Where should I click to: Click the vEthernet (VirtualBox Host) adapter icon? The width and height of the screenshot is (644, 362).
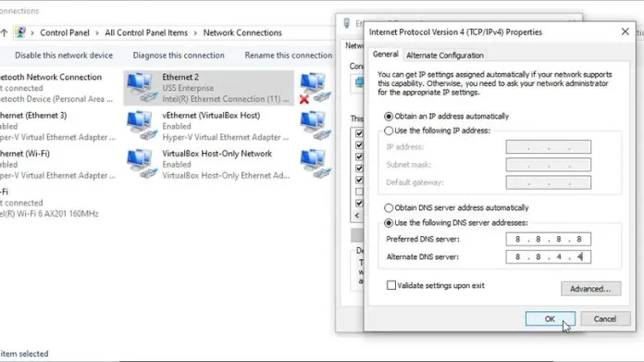[x=142, y=125]
